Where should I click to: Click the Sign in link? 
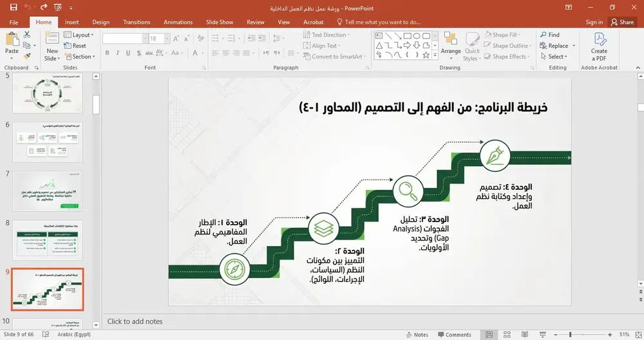pos(594,22)
